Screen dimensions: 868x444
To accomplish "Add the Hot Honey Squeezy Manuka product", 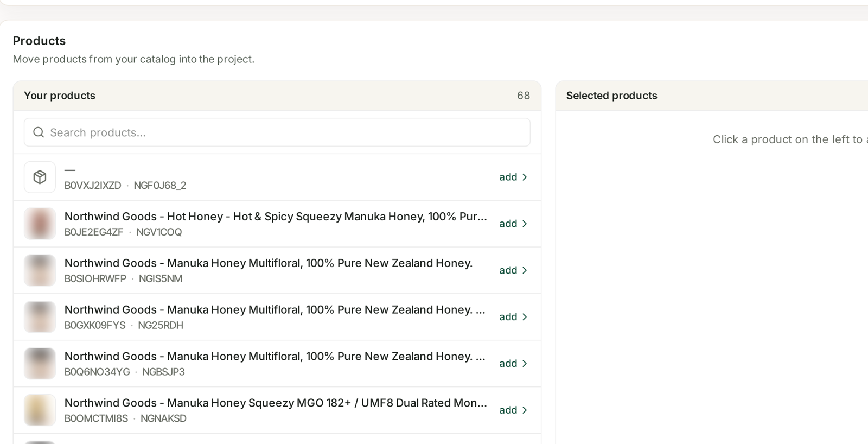I will pos(513,224).
